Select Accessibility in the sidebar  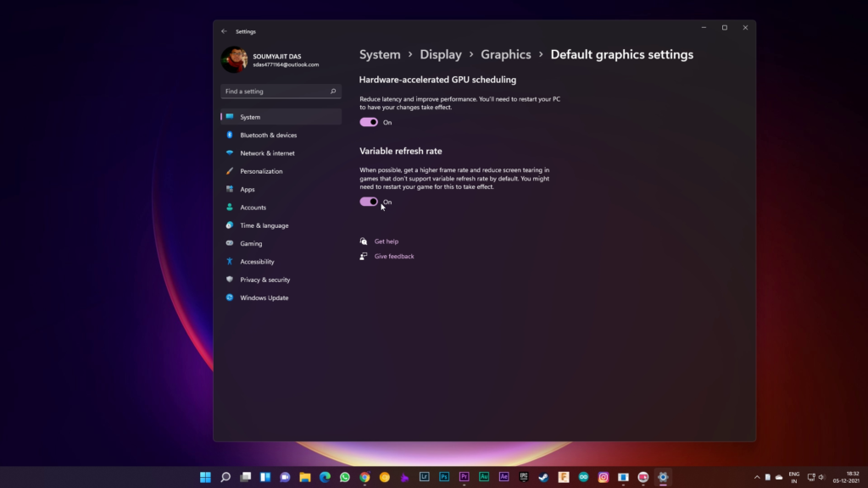[281, 262]
